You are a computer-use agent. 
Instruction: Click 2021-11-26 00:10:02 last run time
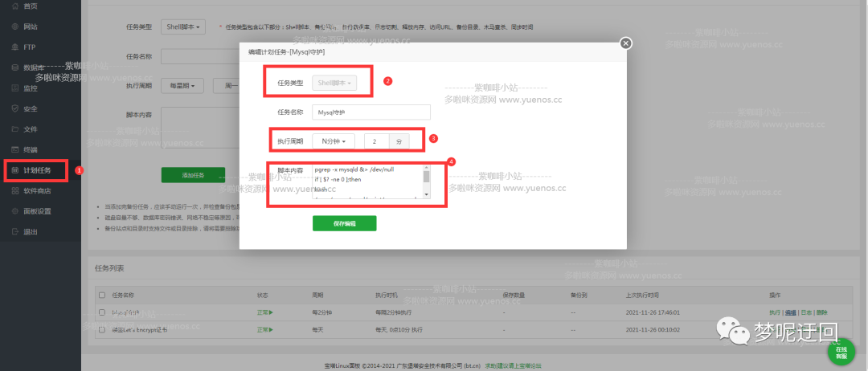(x=652, y=329)
